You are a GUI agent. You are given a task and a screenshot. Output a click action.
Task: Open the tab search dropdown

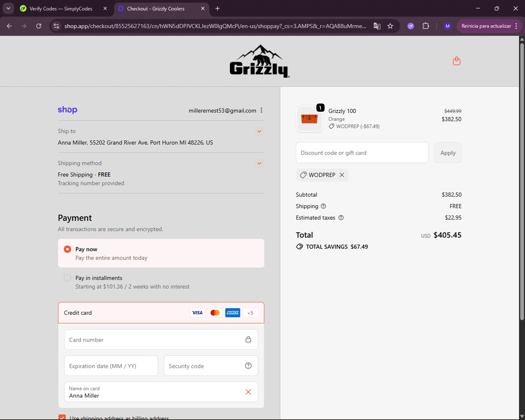(8, 8)
